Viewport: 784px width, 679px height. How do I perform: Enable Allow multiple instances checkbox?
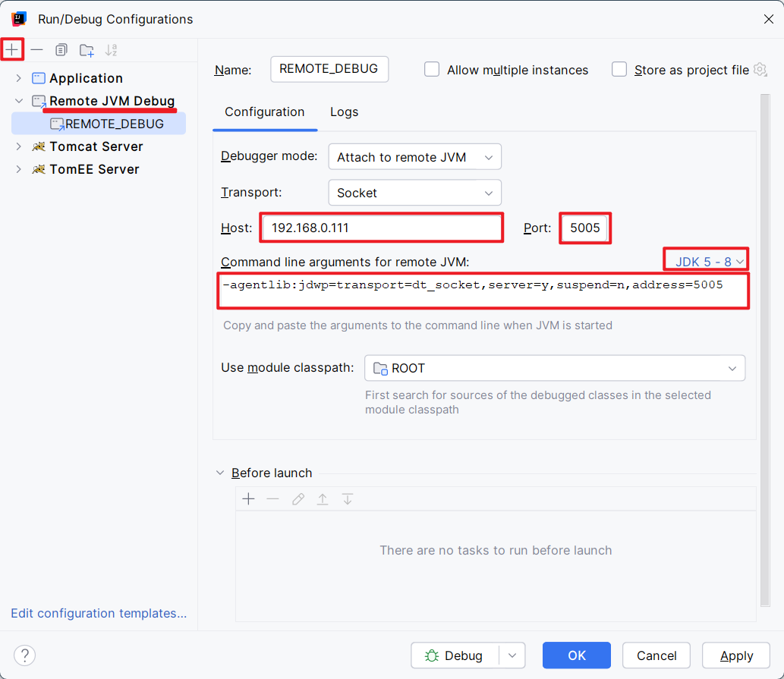click(x=432, y=70)
